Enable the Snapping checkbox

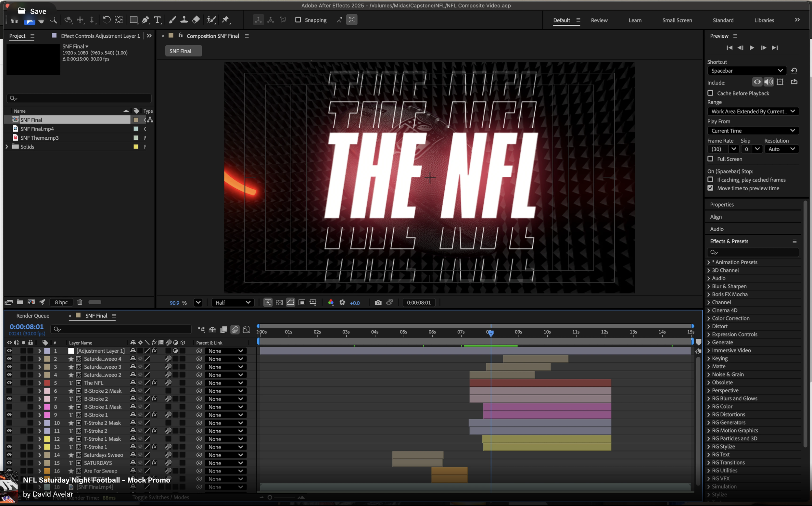[x=298, y=20]
